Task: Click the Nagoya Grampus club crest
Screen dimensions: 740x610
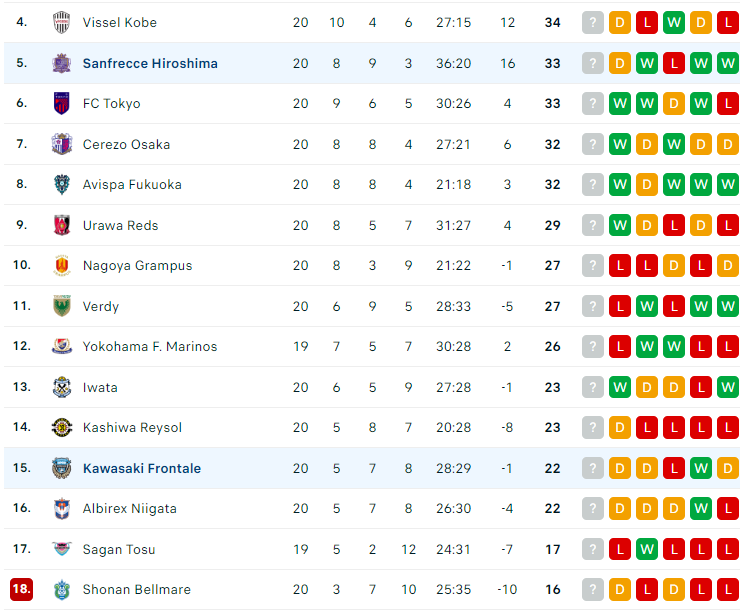Action: coord(61,266)
